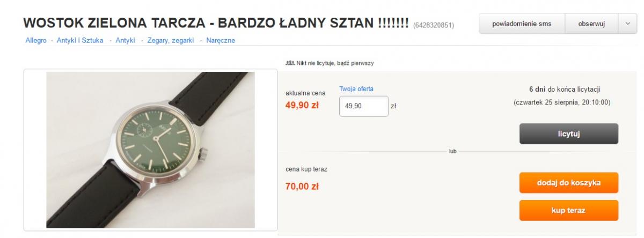Place a bid with the 'licytuj' button

point(568,133)
